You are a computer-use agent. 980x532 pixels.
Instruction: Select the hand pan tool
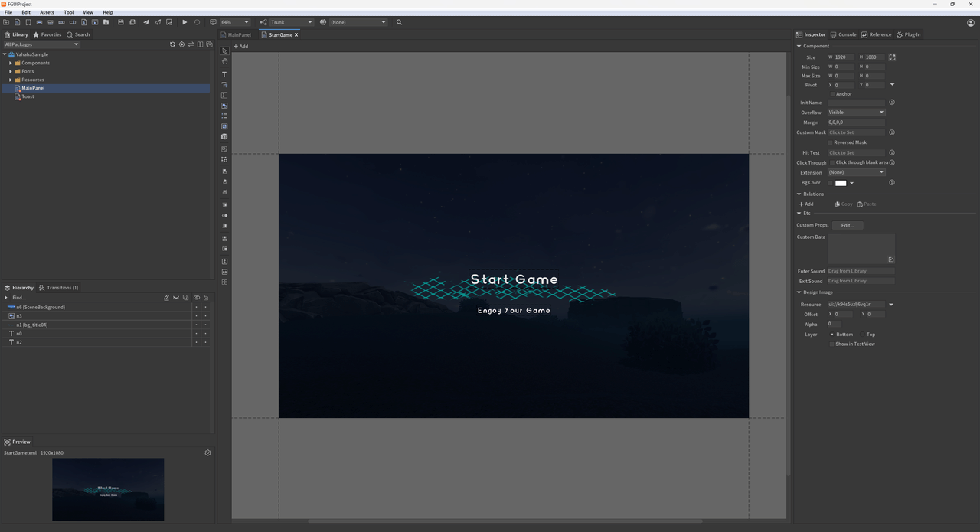click(x=224, y=61)
